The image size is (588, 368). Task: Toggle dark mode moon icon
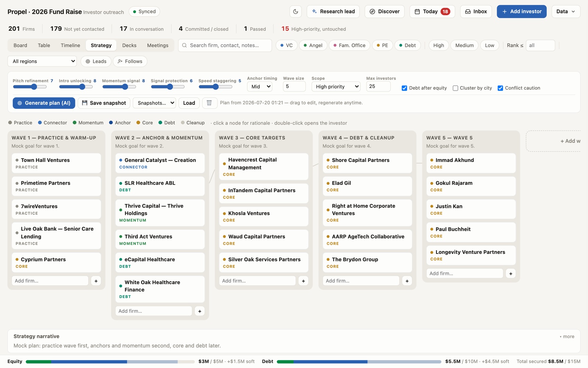295,11
